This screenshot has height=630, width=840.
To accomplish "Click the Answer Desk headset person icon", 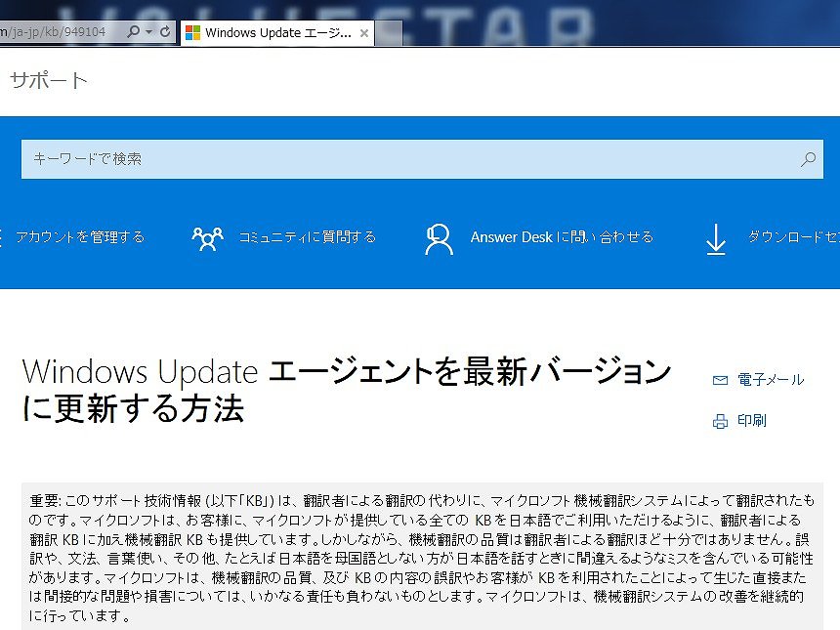I will (x=439, y=239).
